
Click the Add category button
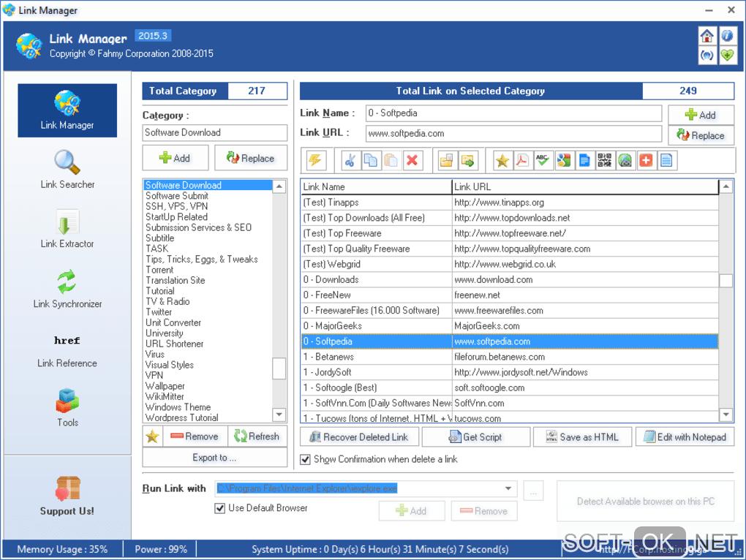click(x=175, y=158)
